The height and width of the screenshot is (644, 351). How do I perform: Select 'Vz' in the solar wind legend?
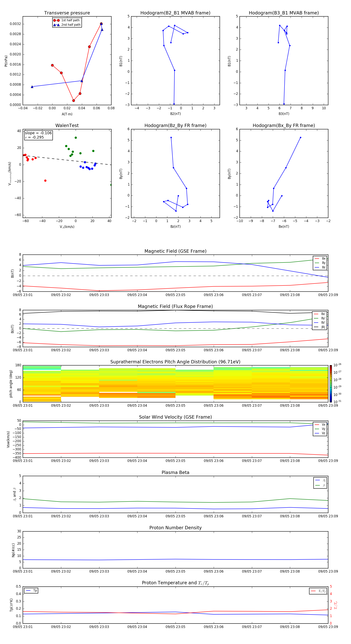click(x=320, y=433)
